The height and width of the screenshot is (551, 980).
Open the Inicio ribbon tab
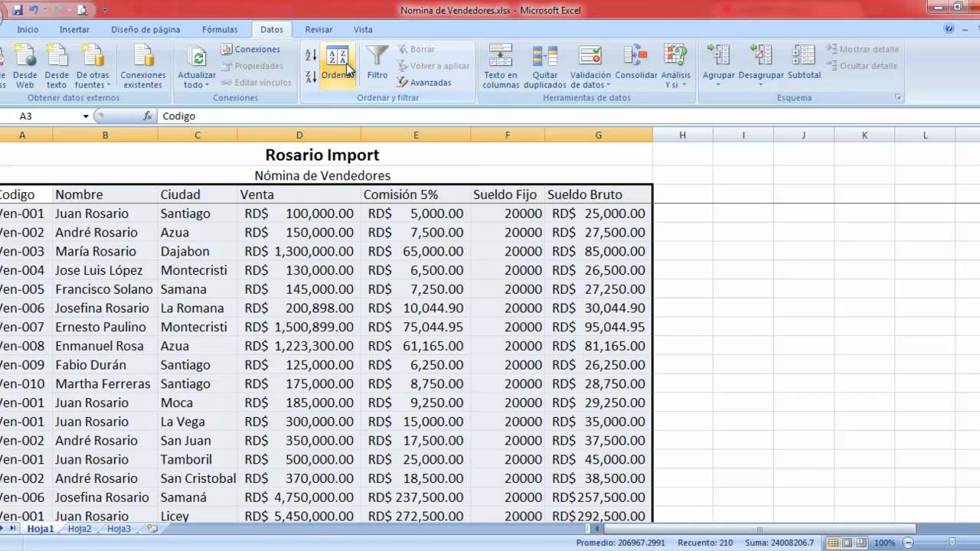(x=28, y=30)
